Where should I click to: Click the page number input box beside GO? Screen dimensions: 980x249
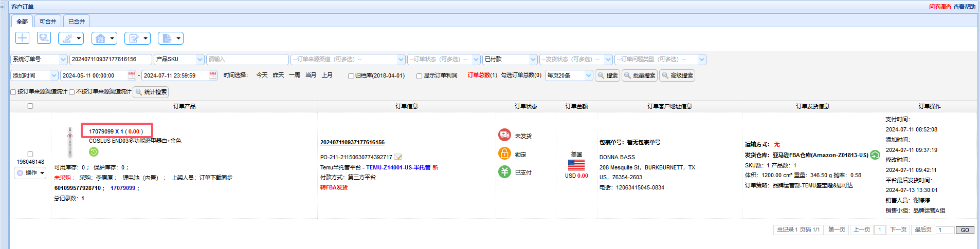(945, 230)
